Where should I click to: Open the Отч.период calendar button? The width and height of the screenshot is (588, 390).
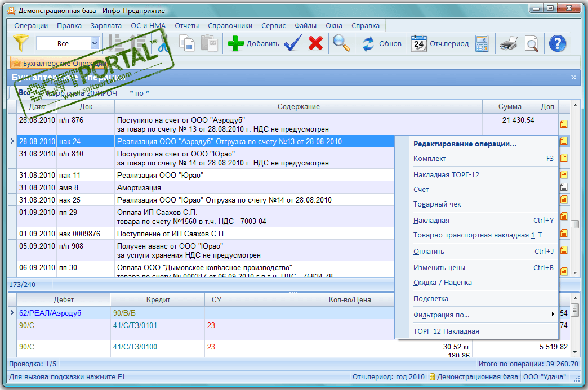click(x=440, y=43)
